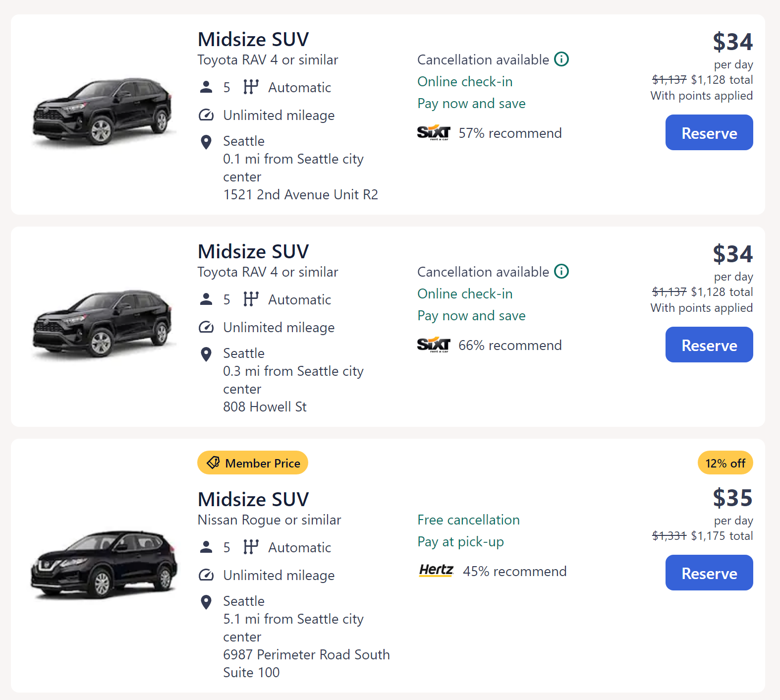Click location pin icon for 808 Howell St

206,354
